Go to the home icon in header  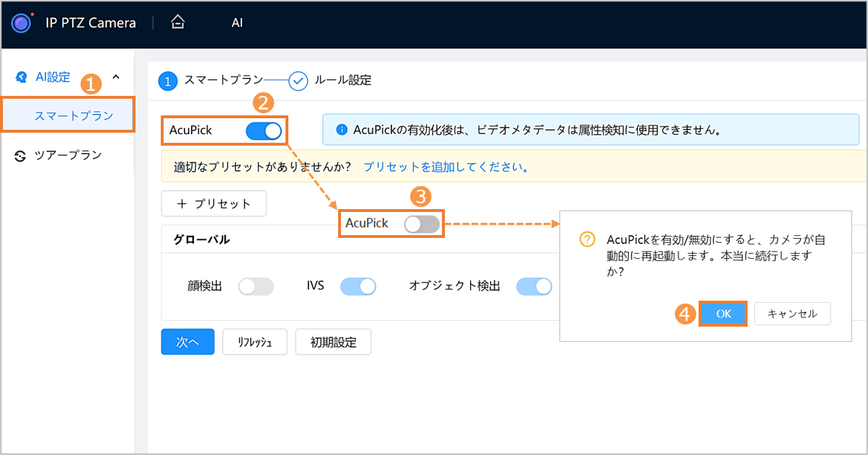(x=177, y=22)
